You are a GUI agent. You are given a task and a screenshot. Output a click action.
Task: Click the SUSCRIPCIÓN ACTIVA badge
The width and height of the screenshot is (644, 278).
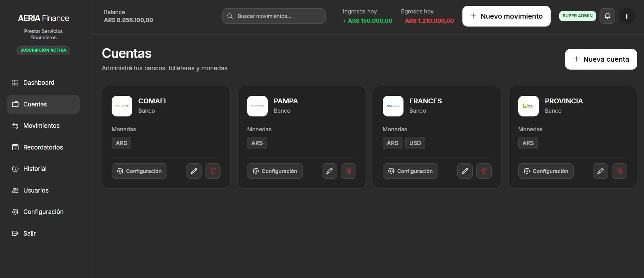[x=43, y=50]
